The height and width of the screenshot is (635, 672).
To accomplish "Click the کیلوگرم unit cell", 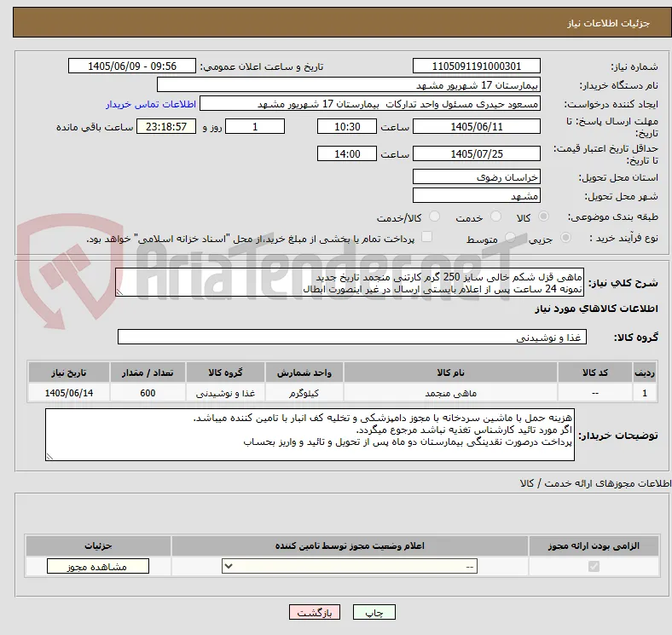I will [x=304, y=393].
